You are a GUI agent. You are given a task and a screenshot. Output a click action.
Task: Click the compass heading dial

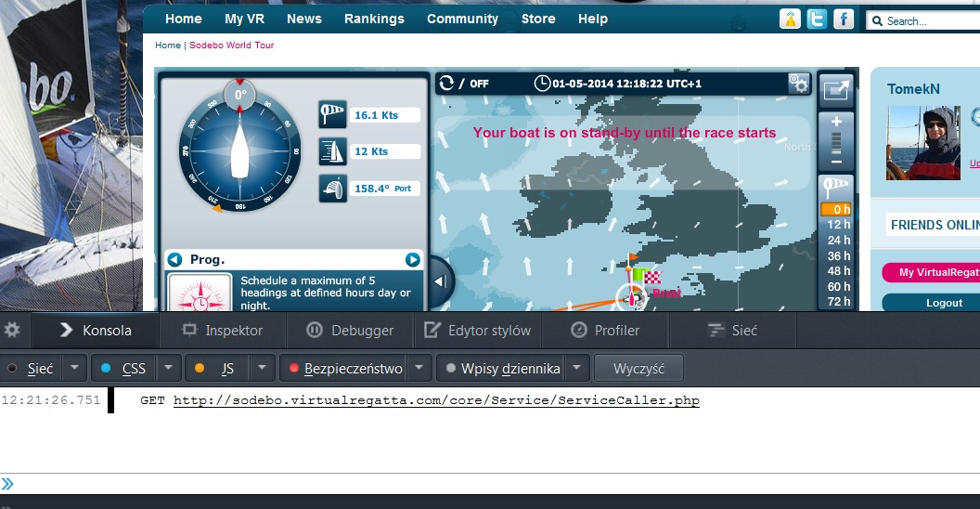coord(240,152)
